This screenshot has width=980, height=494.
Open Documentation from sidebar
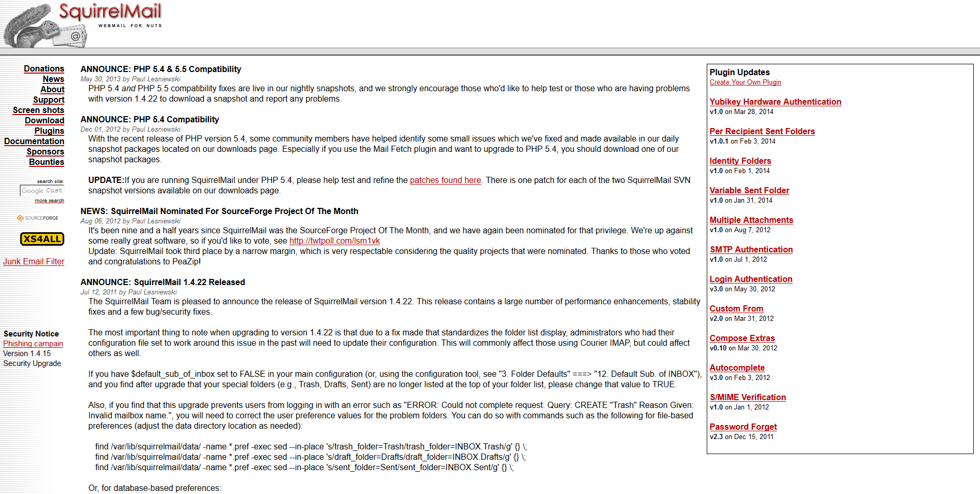tap(34, 142)
